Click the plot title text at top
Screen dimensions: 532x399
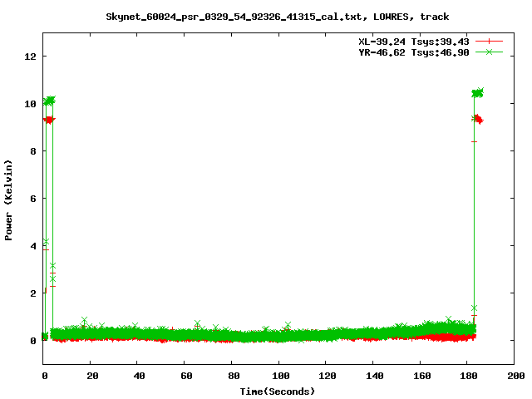278,16
